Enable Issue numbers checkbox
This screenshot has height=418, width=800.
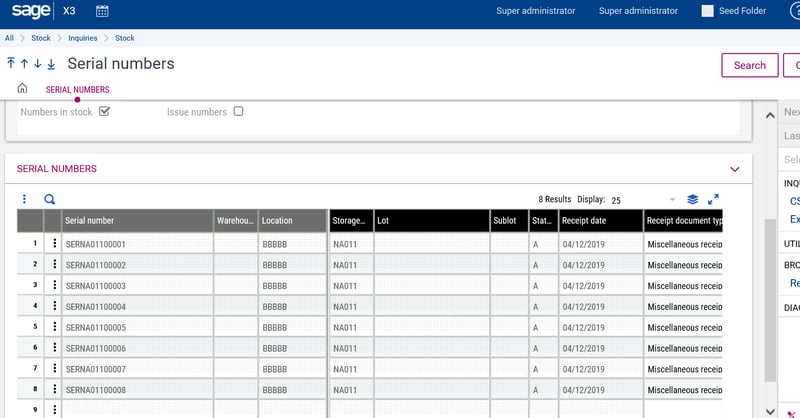pos(238,111)
